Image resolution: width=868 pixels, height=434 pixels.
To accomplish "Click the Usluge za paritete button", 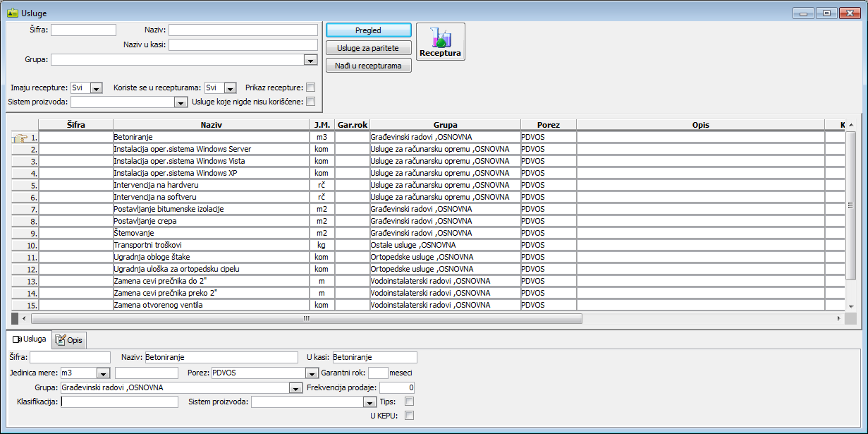I will pos(368,48).
